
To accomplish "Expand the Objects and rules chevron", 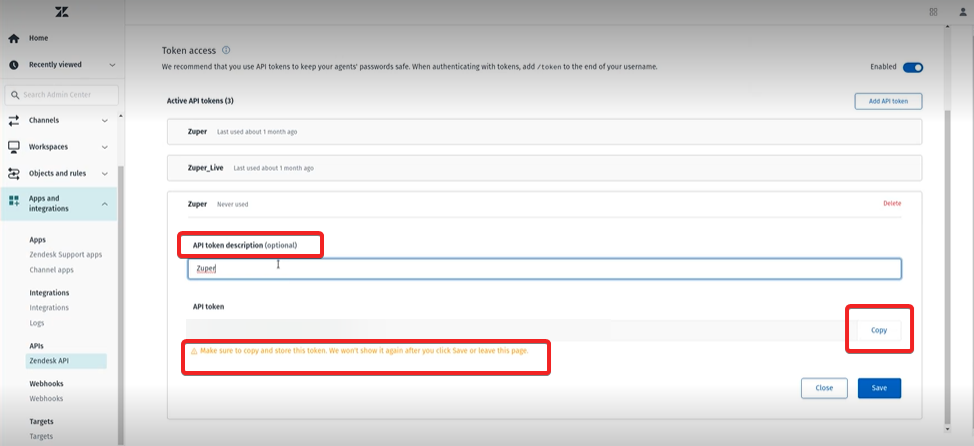I will pyautogui.click(x=104, y=174).
